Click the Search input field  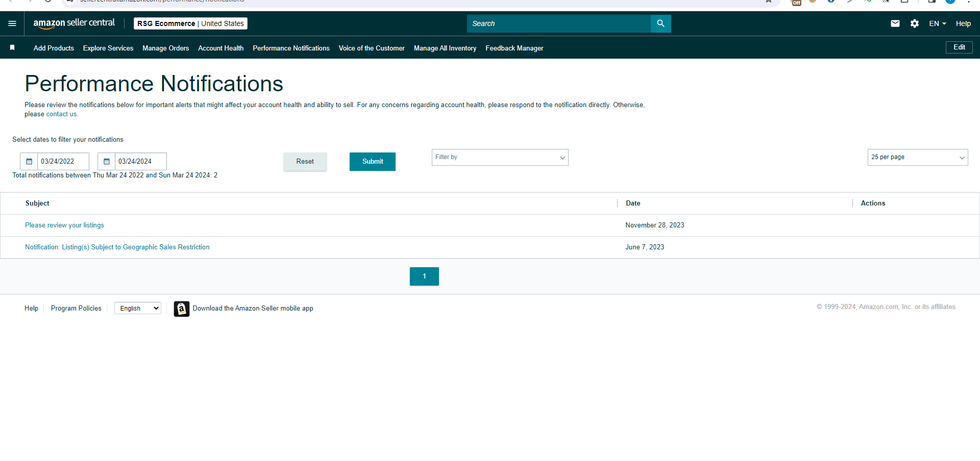[x=559, y=23]
